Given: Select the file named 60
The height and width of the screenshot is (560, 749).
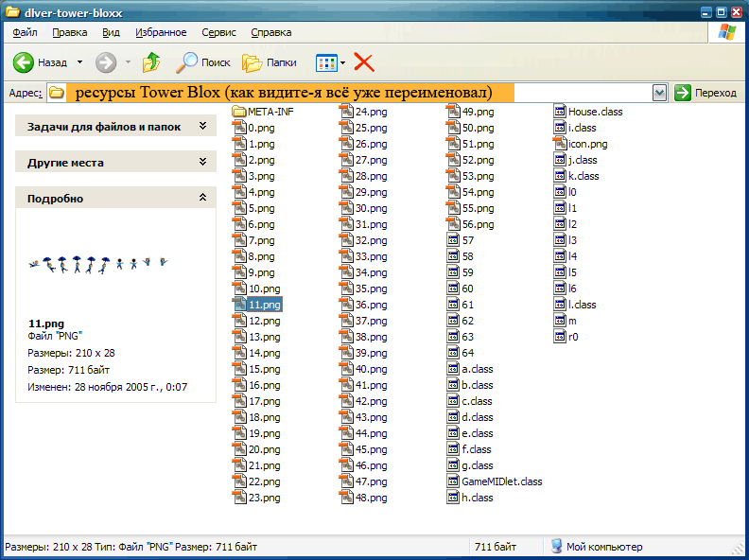Looking at the screenshot, I should point(467,289).
